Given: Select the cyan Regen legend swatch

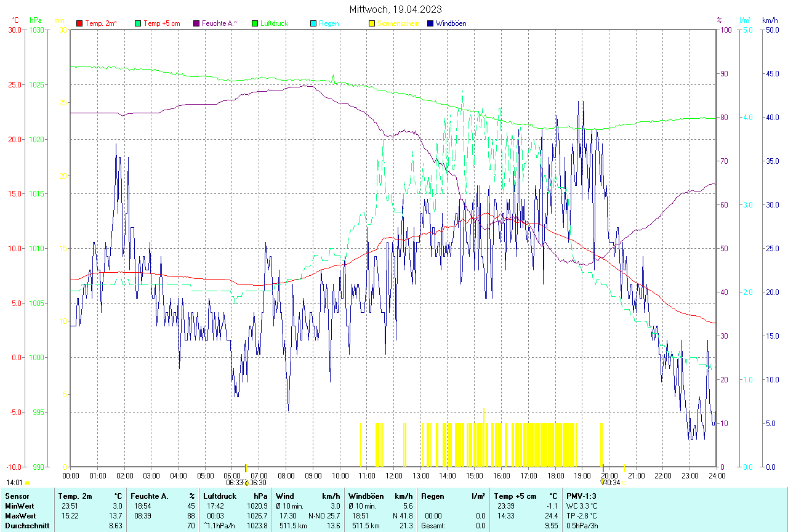Looking at the screenshot, I should coord(313,23).
